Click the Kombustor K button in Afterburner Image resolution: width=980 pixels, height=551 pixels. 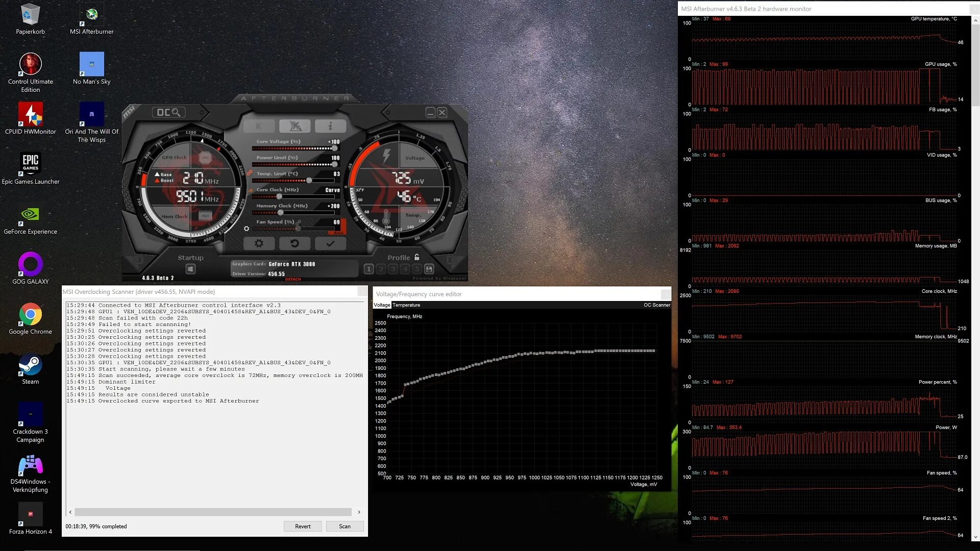point(259,126)
